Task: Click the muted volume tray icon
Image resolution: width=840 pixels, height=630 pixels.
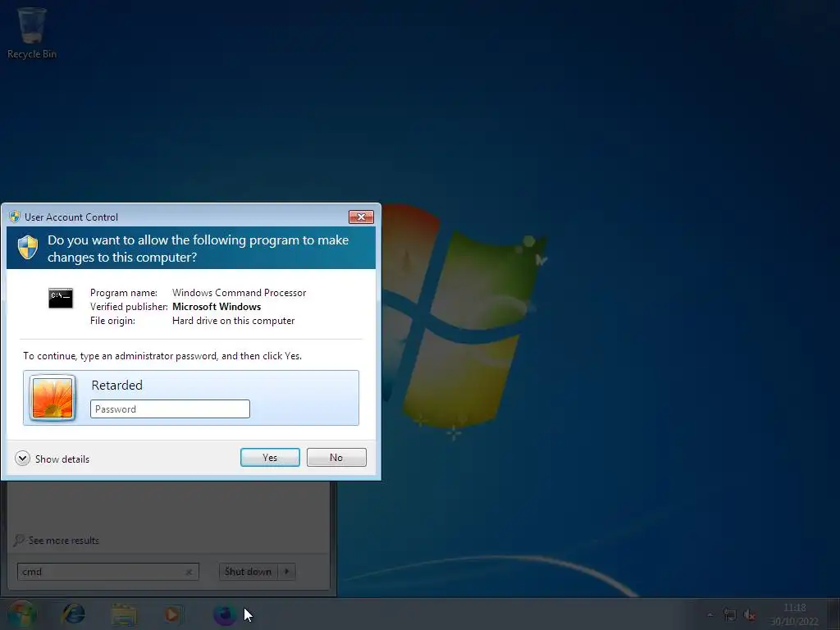Action: click(x=751, y=615)
